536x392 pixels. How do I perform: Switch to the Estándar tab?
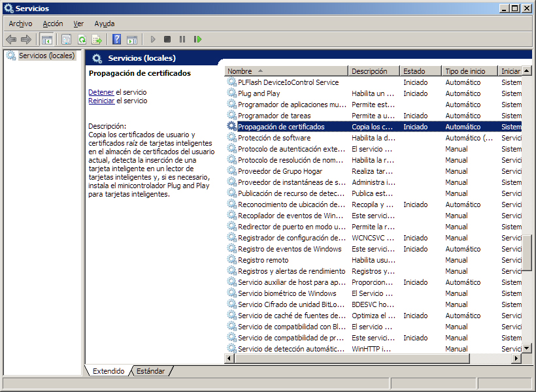point(151,371)
